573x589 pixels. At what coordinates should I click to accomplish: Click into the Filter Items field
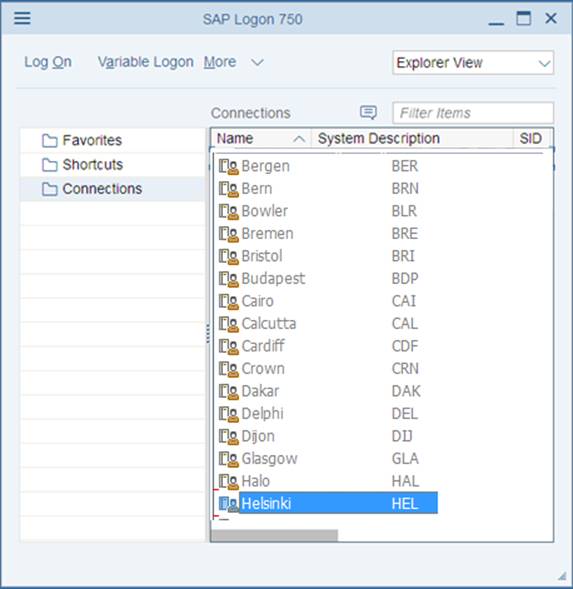pyautogui.click(x=473, y=113)
